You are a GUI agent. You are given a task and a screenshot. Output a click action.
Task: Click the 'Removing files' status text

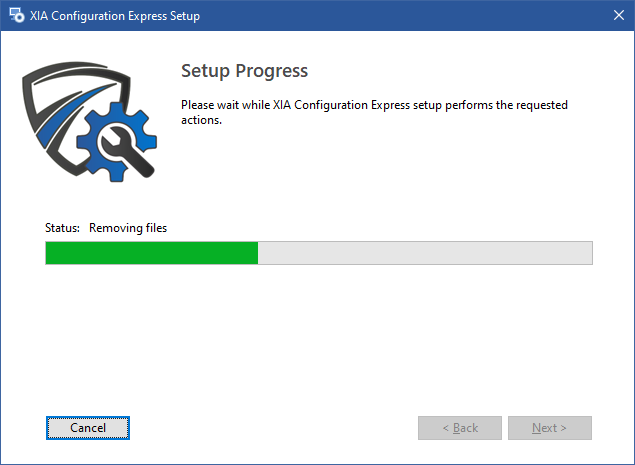[128, 228]
